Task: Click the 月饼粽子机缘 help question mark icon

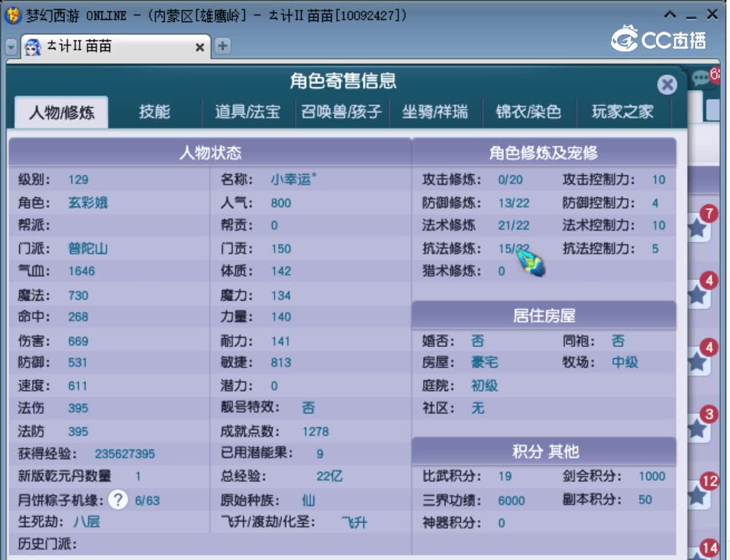Action: point(118,500)
